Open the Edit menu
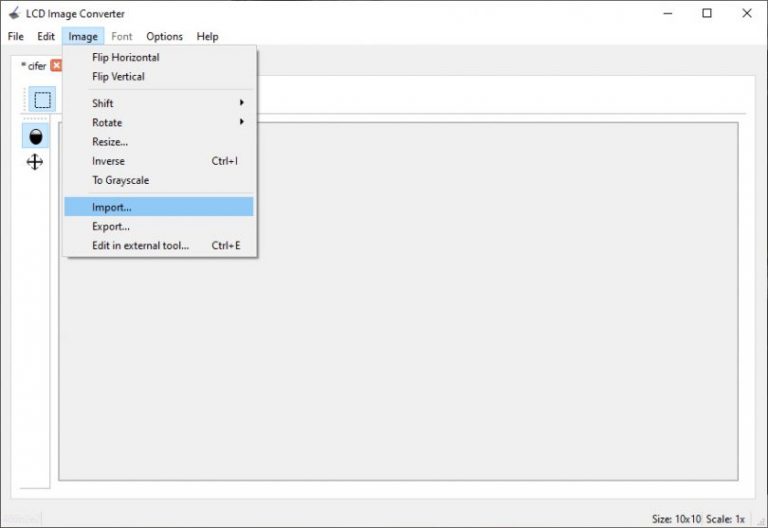 pos(46,36)
